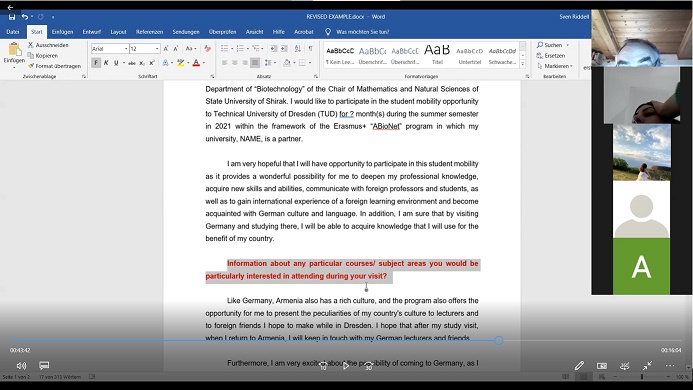Toggle italic (K) formatting
693x390 pixels.
pyautogui.click(x=106, y=63)
